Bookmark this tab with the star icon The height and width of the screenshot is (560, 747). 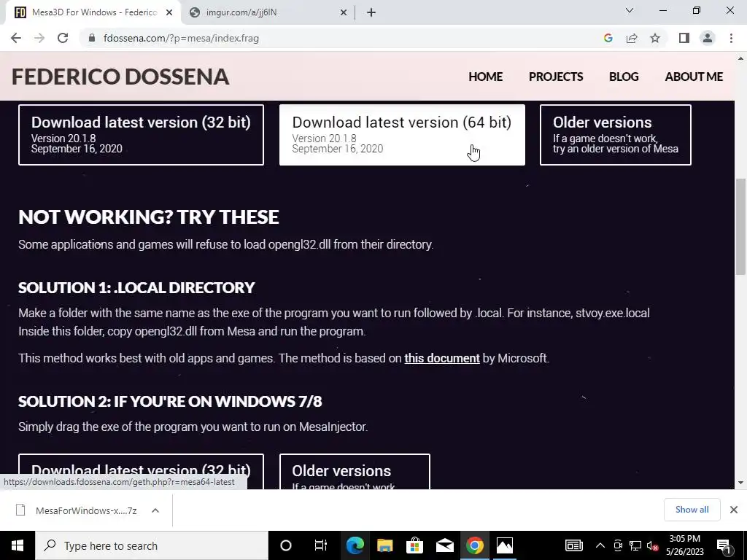(x=655, y=38)
